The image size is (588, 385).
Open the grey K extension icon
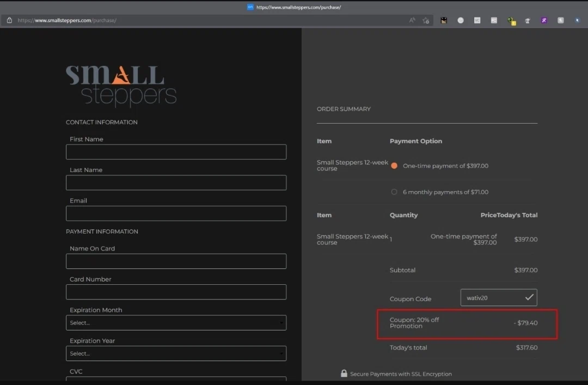click(560, 20)
